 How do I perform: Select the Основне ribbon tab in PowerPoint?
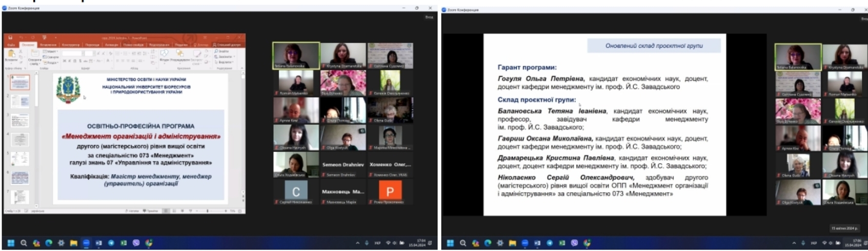click(x=28, y=45)
